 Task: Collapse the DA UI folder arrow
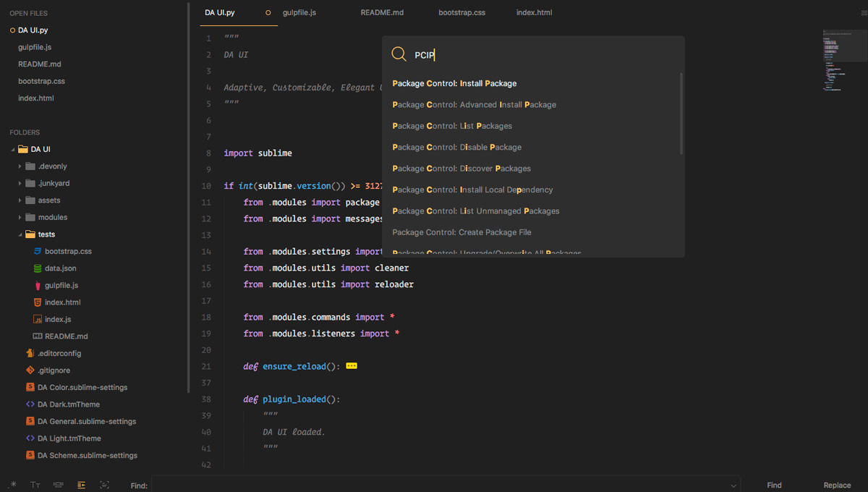coord(12,150)
